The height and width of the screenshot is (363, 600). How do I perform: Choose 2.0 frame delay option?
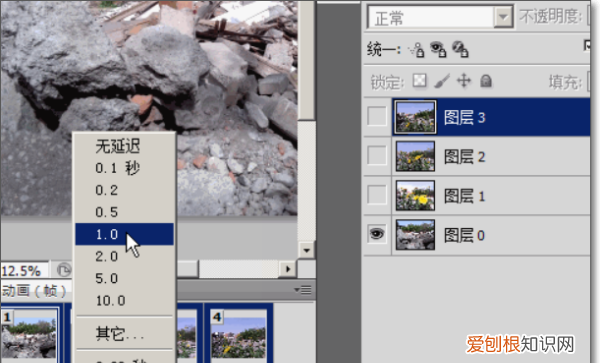point(124,256)
